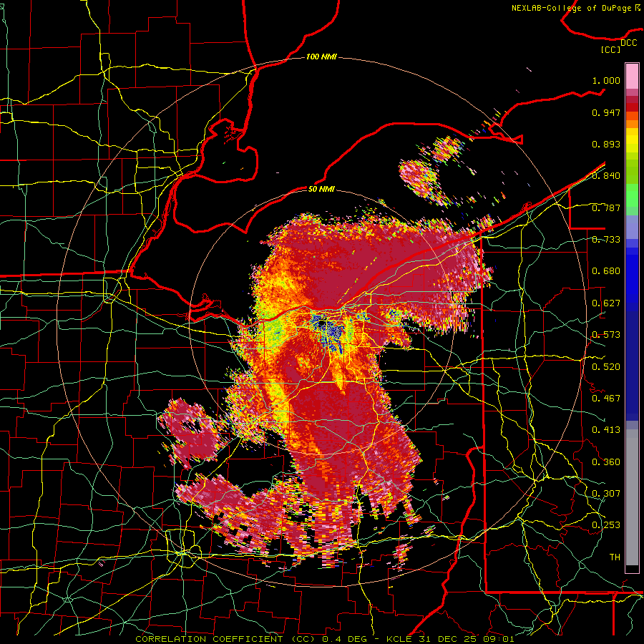Image resolution: width=644 pixels, height=644 pixels.
Task: Select the 0.467 scale value
Action: [x=606, y=399]
